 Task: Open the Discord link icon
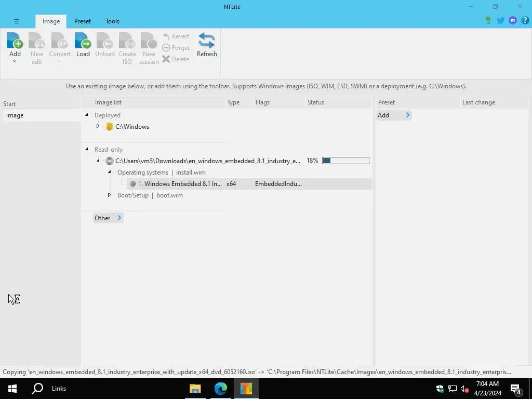click(x=513, y=20)
